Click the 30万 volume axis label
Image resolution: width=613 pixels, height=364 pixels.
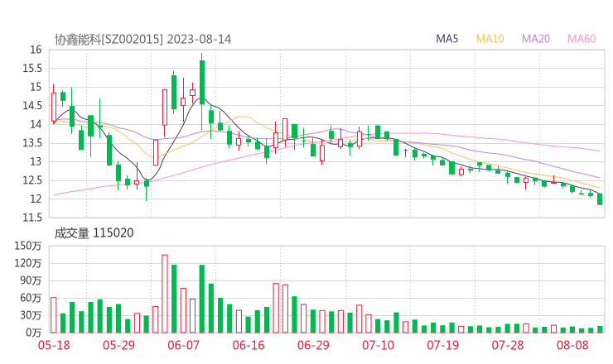click(x=31, y=315)
